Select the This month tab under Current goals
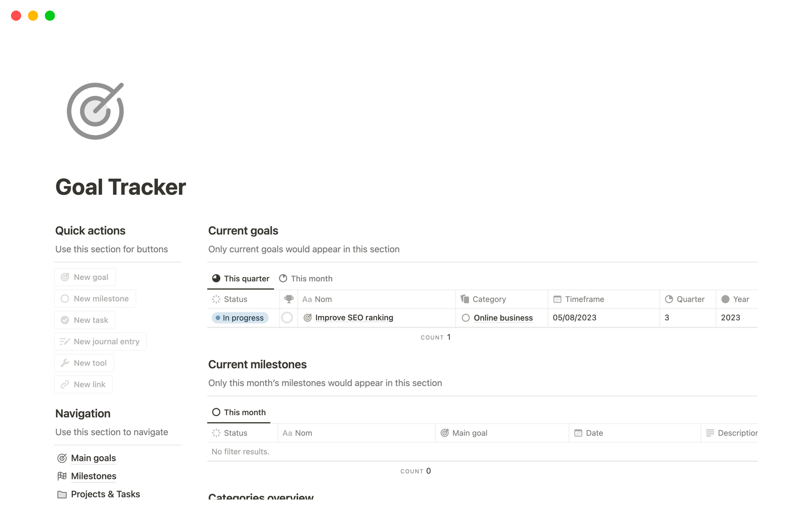The height and width of the screenshot is (508, 812). [312, 278]
